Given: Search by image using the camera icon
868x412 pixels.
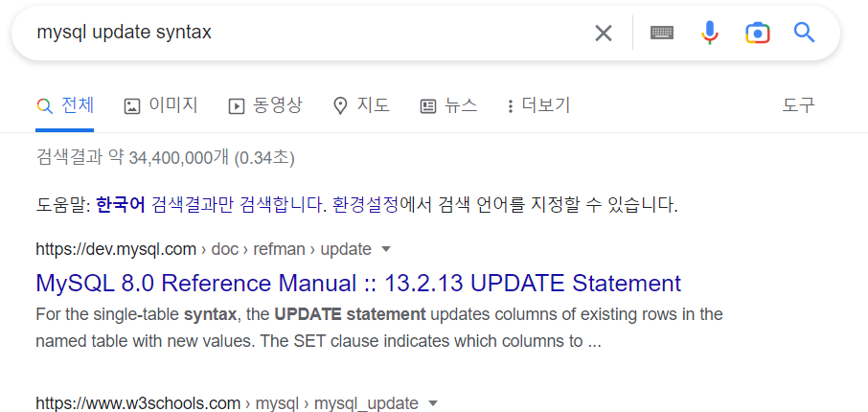Looking at the screenshot, I should point(758,34).
